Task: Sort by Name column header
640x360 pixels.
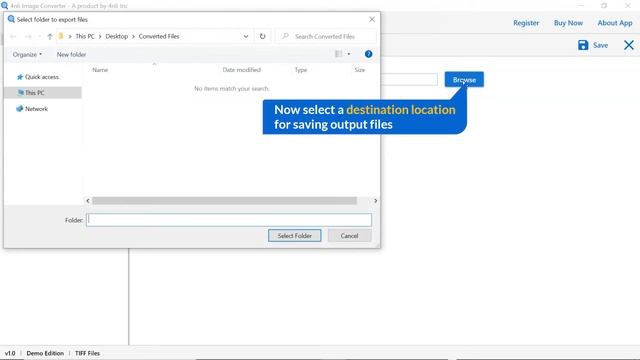Action: [x=100, y=70]
